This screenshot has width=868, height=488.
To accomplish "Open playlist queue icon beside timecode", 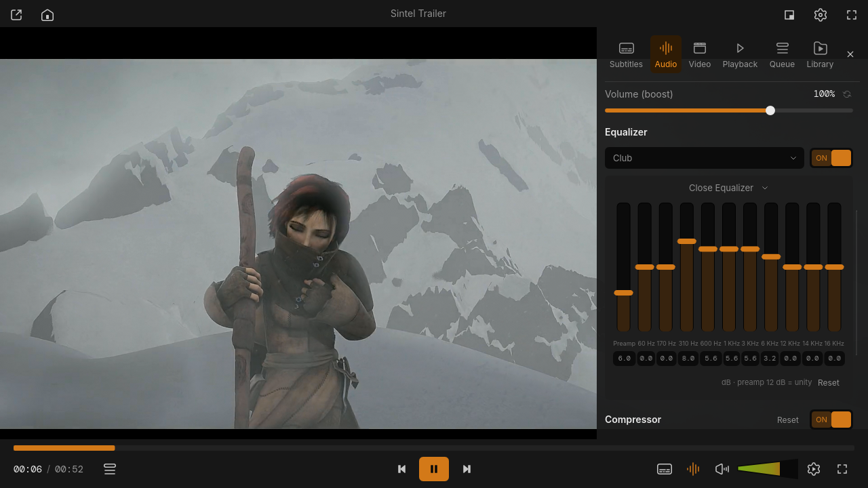I will click(x=110, y=469).
